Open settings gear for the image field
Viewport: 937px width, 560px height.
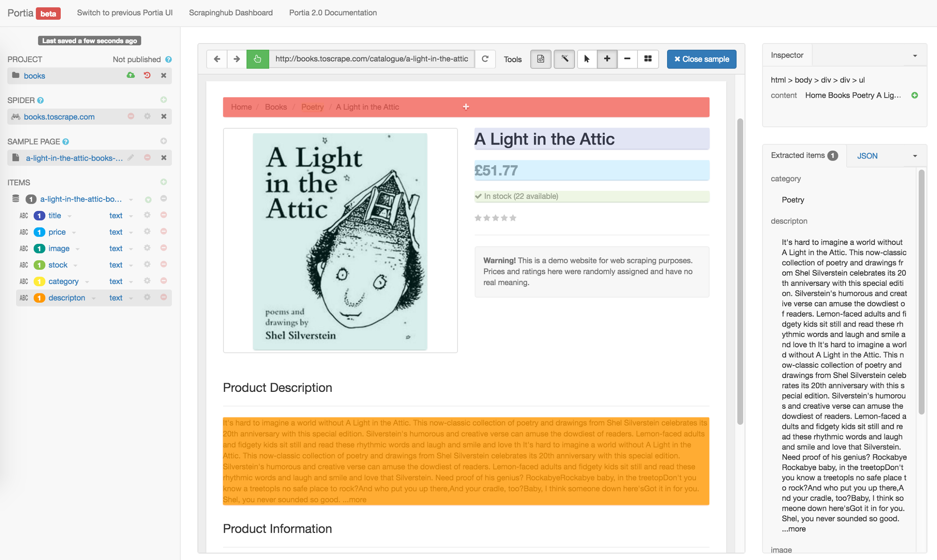pyautogui.click(x=147, y=248)
